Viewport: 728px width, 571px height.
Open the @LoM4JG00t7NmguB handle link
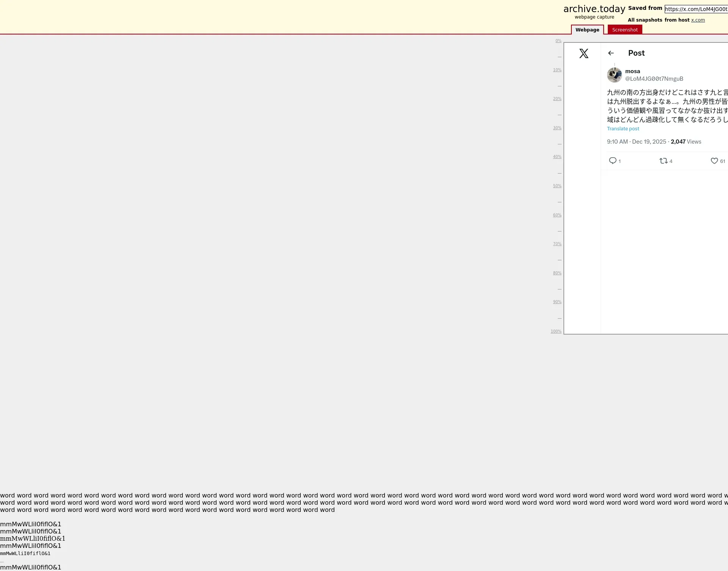(654, 79)
